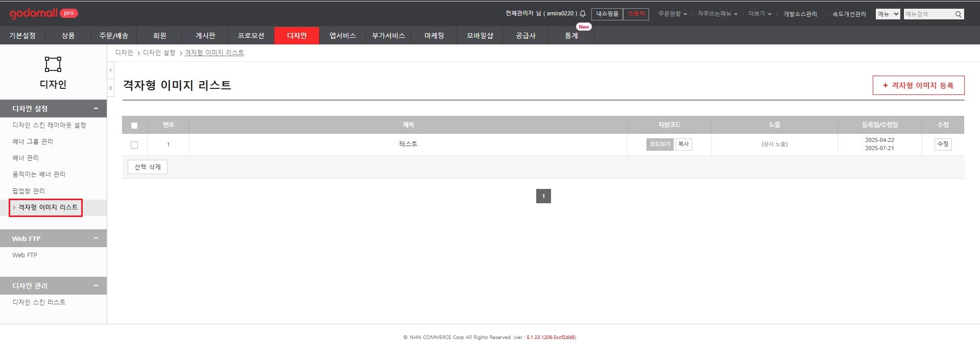Go to pagination page 1
This screenshot has height=361, width=980.
click(543, 196)
